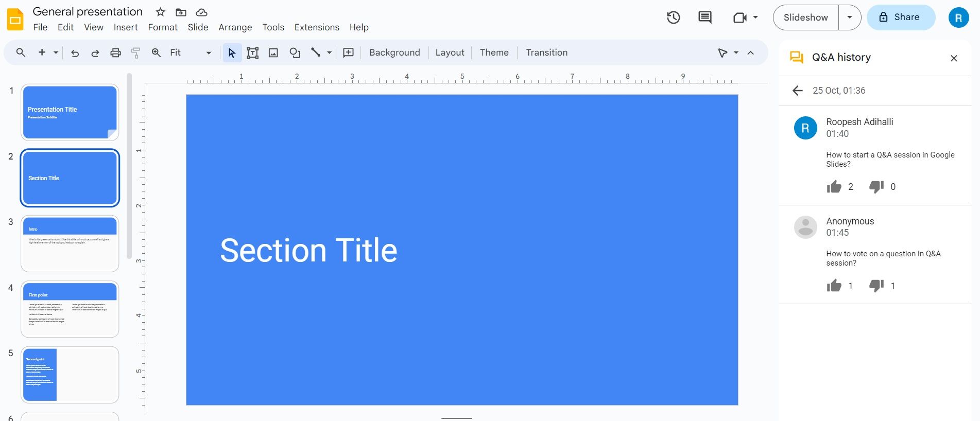This screenshot has height=421, width=980.
Task: Expand the Slideshow options dropdown arrow
Action: pos(850,17)
